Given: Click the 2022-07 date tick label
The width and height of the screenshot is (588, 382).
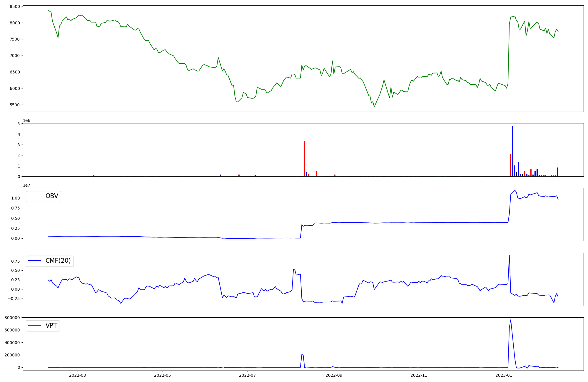Looking at the screenshot, I should [x=248, y=375].
